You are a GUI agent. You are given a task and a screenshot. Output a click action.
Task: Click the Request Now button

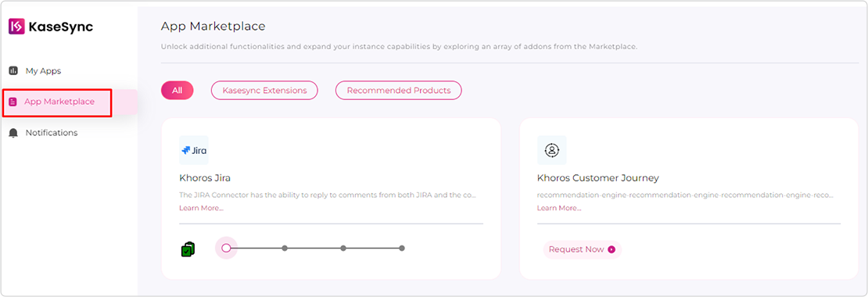click(583, 249)
